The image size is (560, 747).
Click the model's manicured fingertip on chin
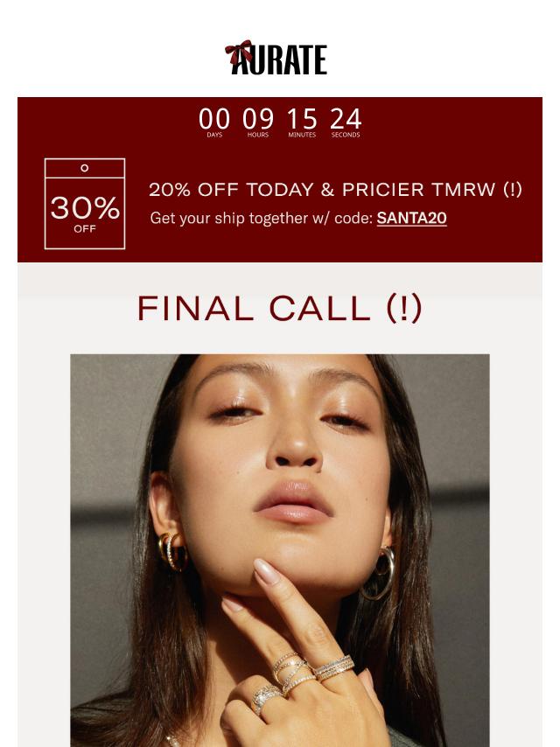coord(265,571)
